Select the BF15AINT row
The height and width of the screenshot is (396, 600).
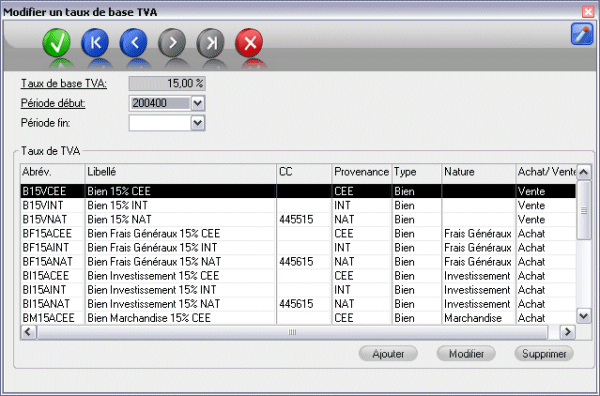(298, 248)
